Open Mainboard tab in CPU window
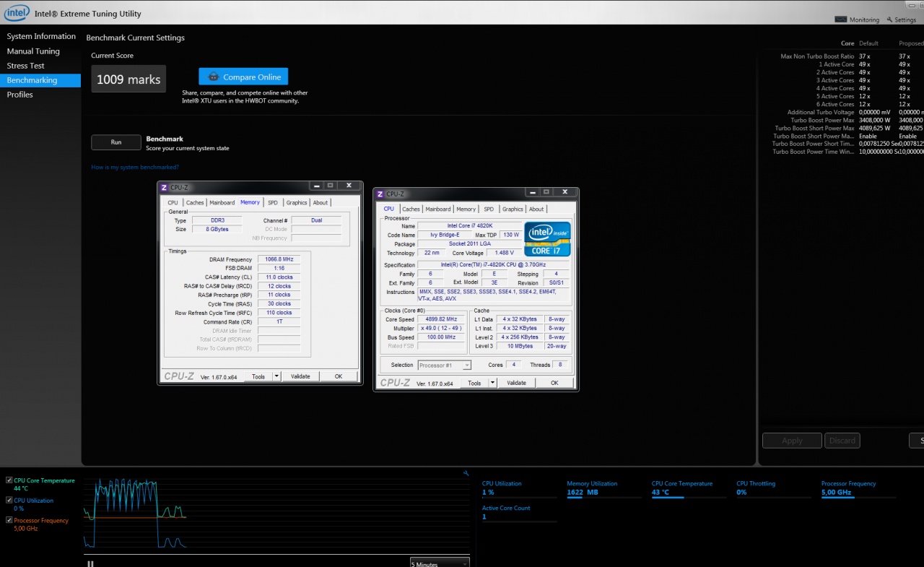The width and height of the screenshot is (924, 567). click(x=437, y=209)
